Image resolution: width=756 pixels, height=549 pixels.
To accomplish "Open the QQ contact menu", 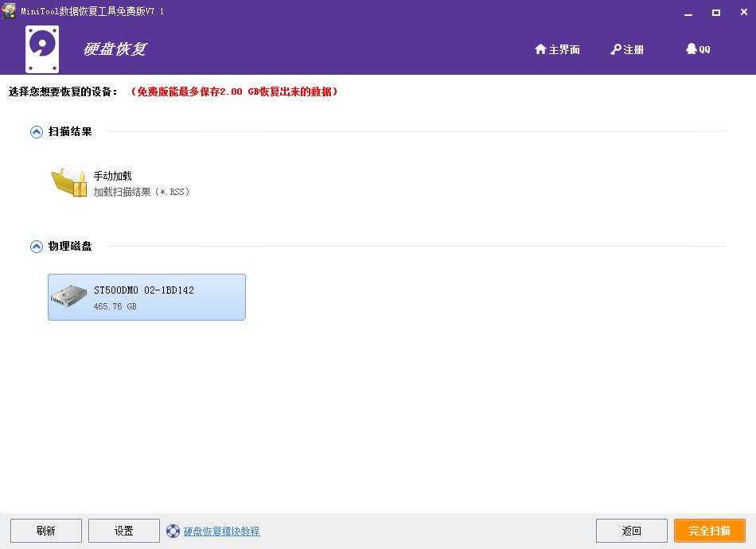I will [698, 49].
